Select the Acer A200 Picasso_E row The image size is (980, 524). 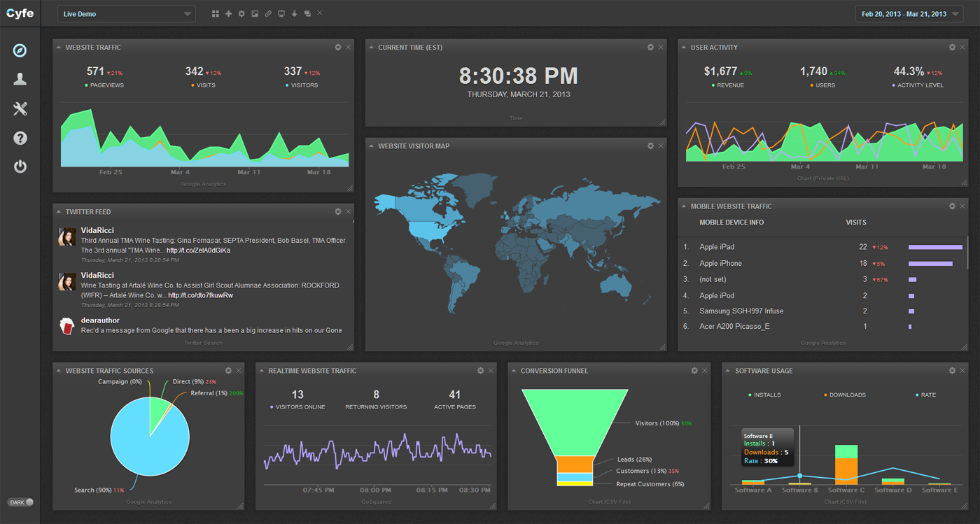(x=822, y=326)
